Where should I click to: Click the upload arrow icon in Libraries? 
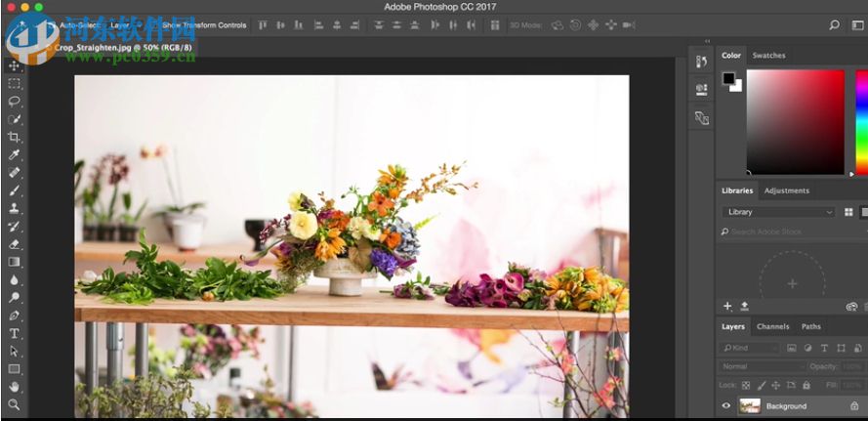tap(745, 306)
